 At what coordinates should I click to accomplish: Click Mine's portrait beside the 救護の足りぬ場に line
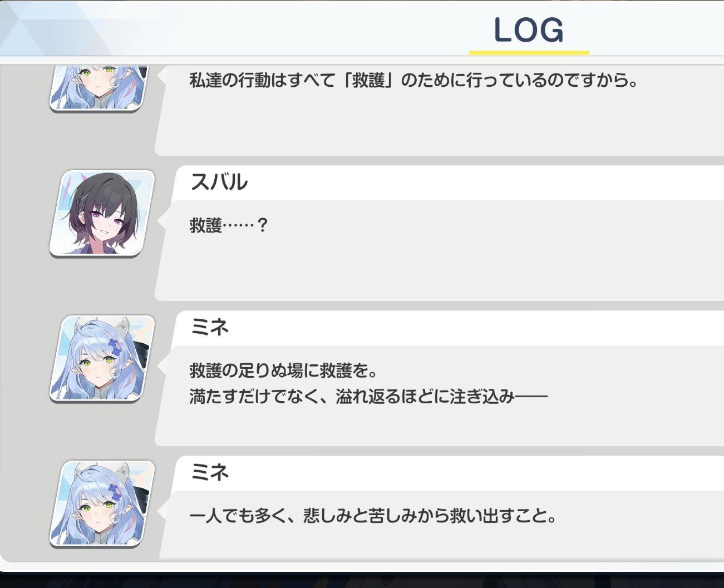[102, 358]
